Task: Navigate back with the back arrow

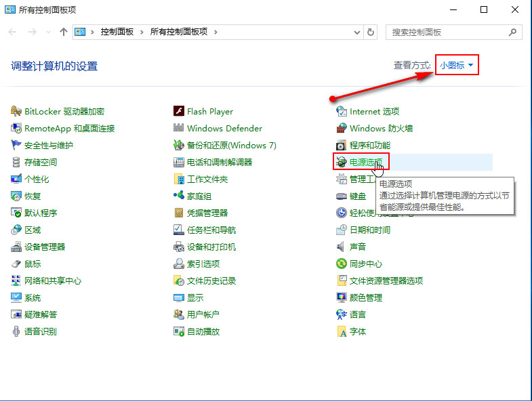Action: pos(13,32)
